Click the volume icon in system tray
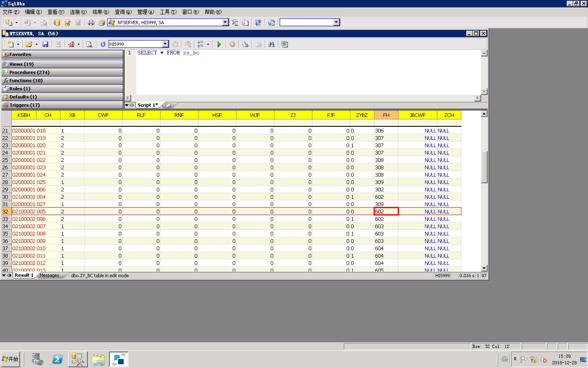Screen dimensions: 588x368 (x=543, y=359)
